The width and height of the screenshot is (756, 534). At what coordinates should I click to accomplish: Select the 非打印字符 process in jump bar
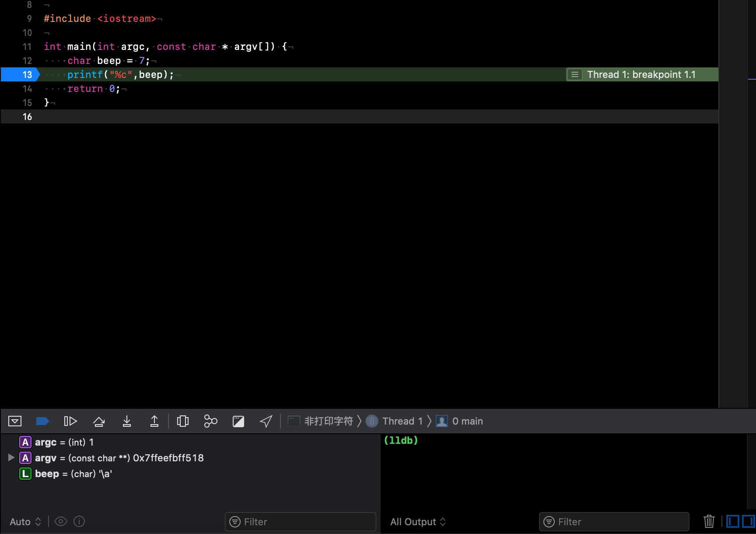(x=321, y=421)
